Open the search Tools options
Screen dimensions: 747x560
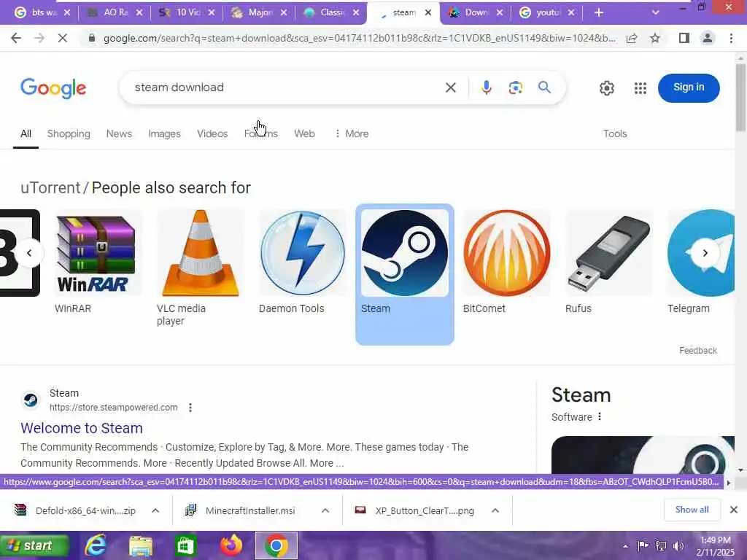tap(615, 134)
